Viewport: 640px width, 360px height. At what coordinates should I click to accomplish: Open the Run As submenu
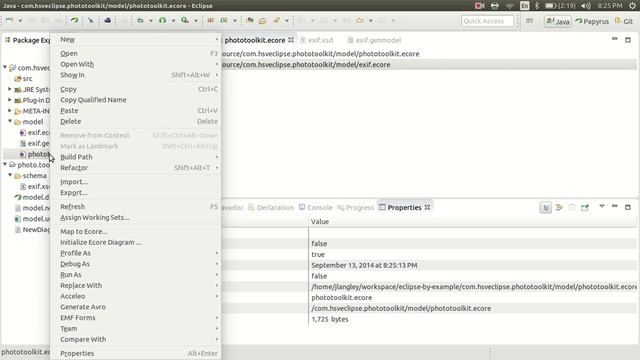136,275
